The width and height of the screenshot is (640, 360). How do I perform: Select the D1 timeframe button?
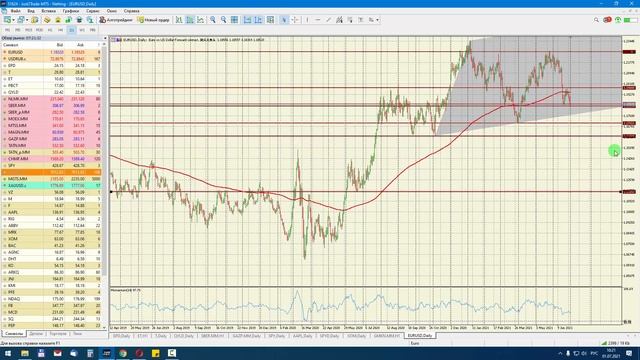(x=71, y=30)
